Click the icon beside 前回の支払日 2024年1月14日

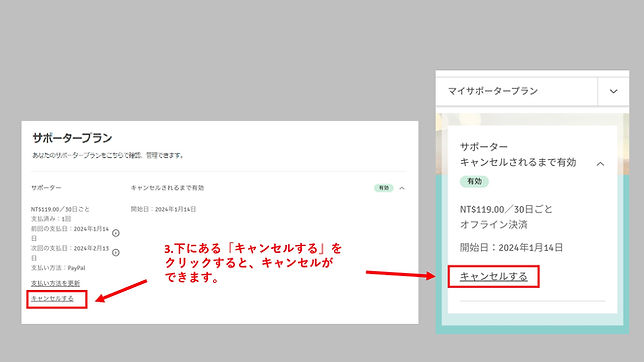pos(116,233)
